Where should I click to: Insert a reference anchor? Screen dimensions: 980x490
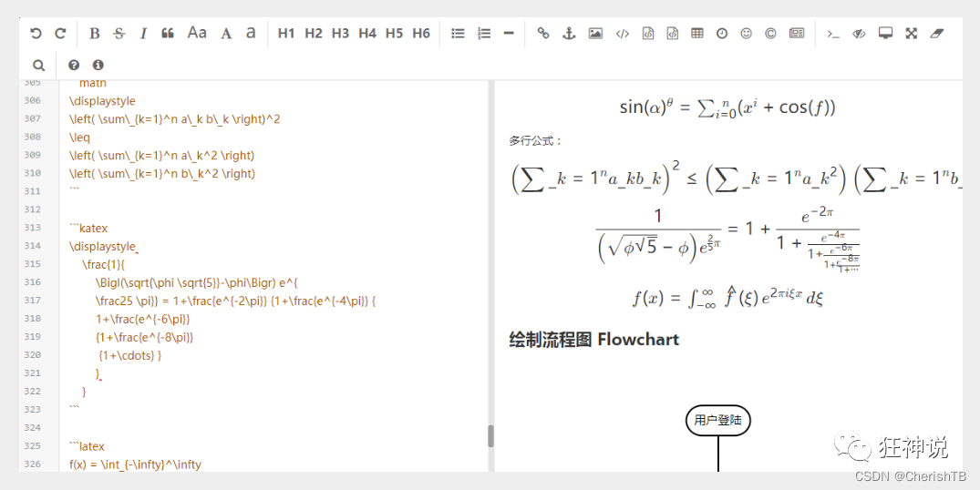[x=569, y=34]
